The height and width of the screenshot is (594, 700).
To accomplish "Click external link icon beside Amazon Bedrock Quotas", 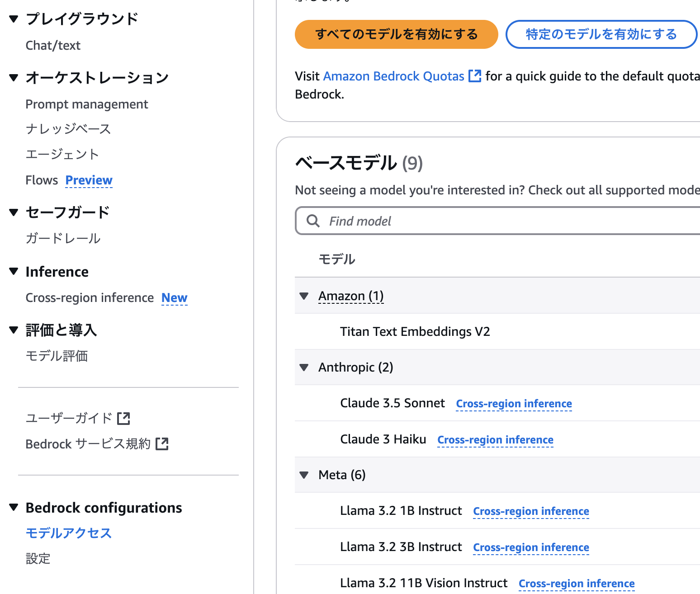I will coord(475,76).
